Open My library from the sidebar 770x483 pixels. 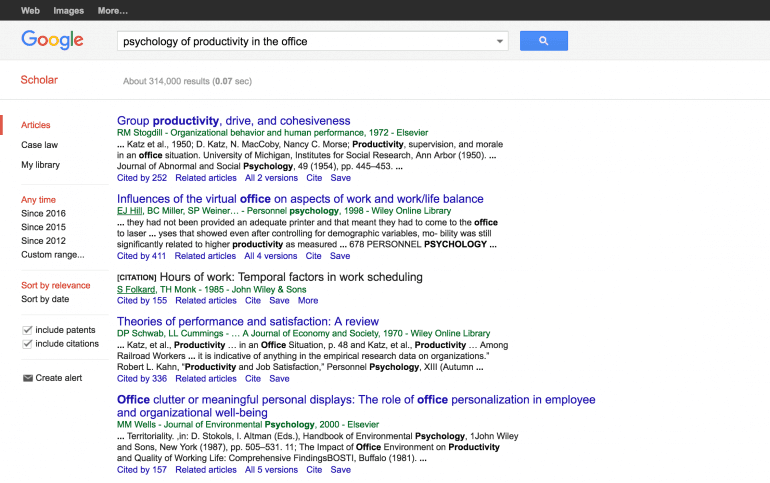click(40, 165)
